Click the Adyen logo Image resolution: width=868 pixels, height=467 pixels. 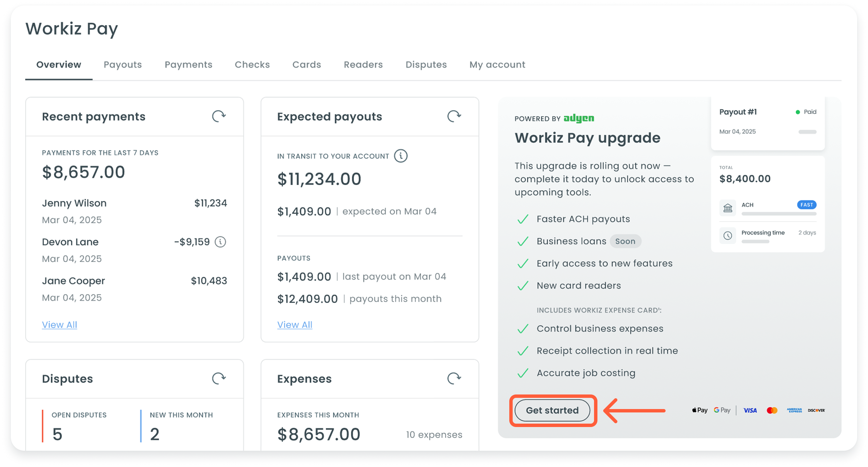579,118
